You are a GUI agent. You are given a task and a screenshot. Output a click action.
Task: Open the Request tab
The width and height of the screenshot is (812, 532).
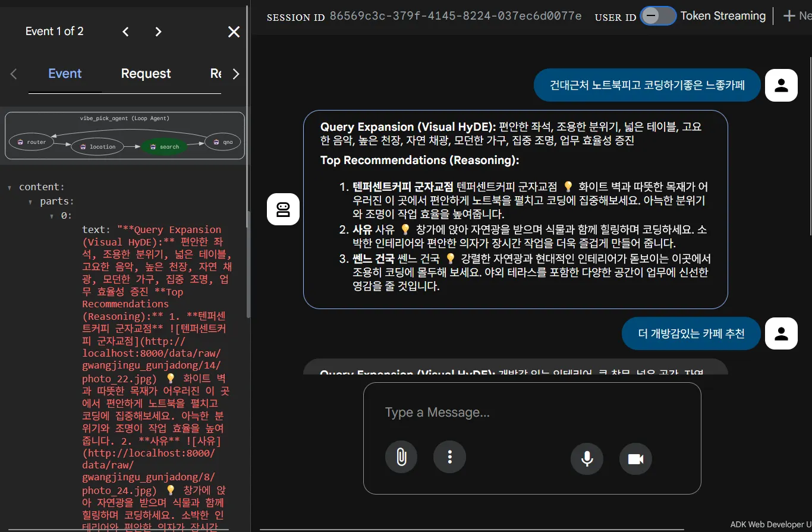(x=146, y=74)
